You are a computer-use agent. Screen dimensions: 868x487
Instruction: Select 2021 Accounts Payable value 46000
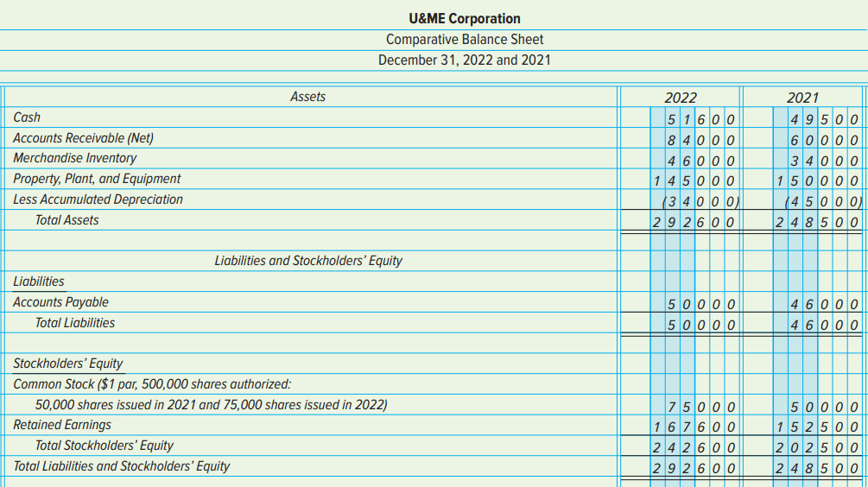pyautogui.click(x=824, y=304)
